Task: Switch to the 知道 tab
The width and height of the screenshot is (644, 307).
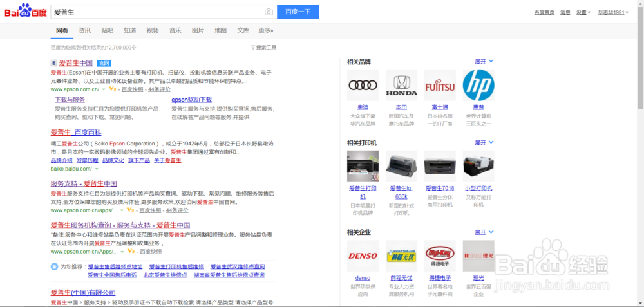Action: point(130,30)
